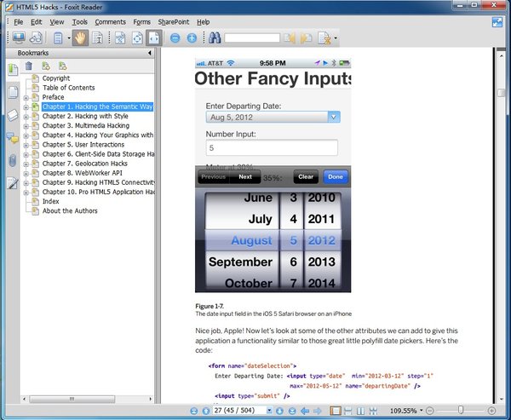Open the File menu

pyautogui.click(x=19, y=22)
